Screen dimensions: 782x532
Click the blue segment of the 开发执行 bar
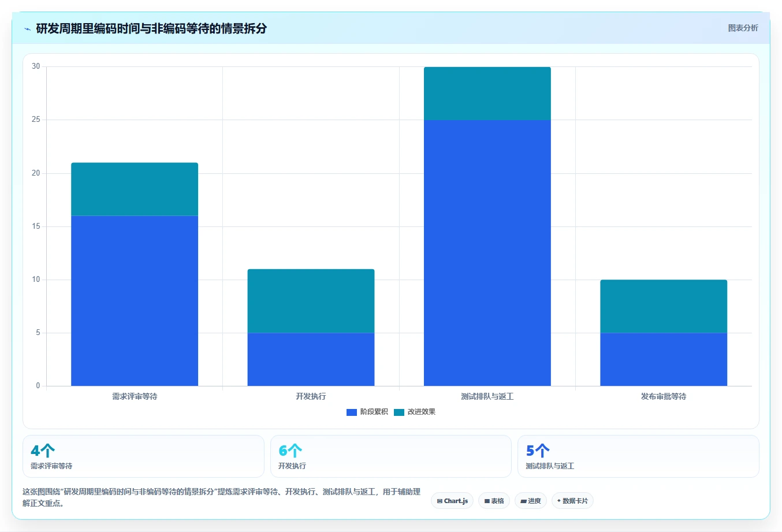311,359
